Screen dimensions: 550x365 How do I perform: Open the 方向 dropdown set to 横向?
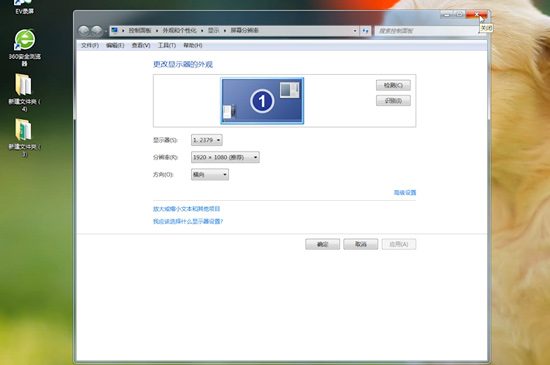click(x=210, y=174)
